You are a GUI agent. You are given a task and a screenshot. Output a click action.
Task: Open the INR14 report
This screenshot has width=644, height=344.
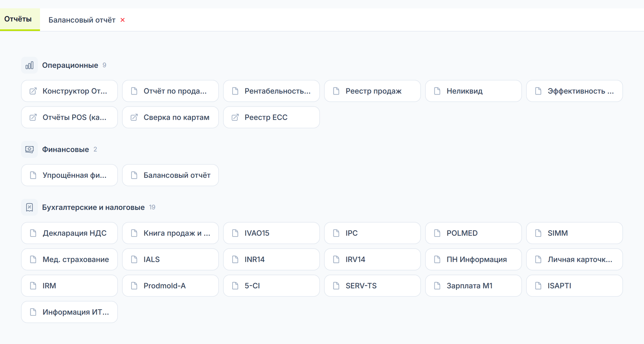tap(271, 259)
